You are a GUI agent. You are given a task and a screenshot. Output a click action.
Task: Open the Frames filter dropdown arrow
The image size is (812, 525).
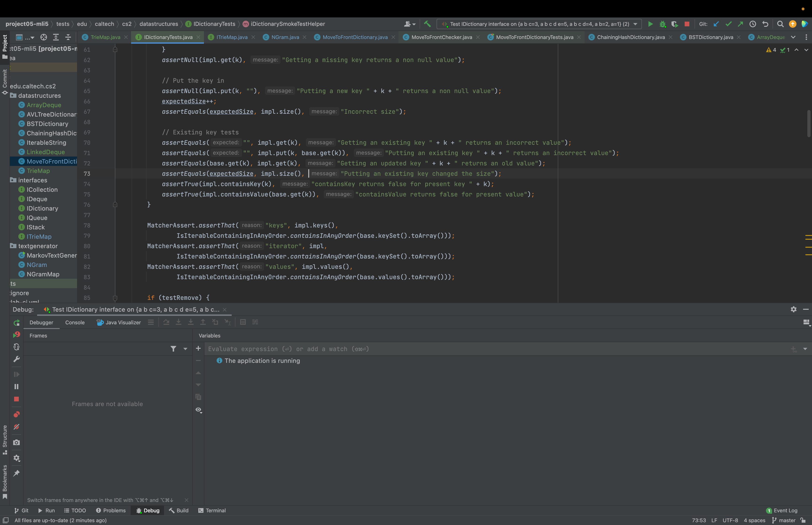pos(185,349)
